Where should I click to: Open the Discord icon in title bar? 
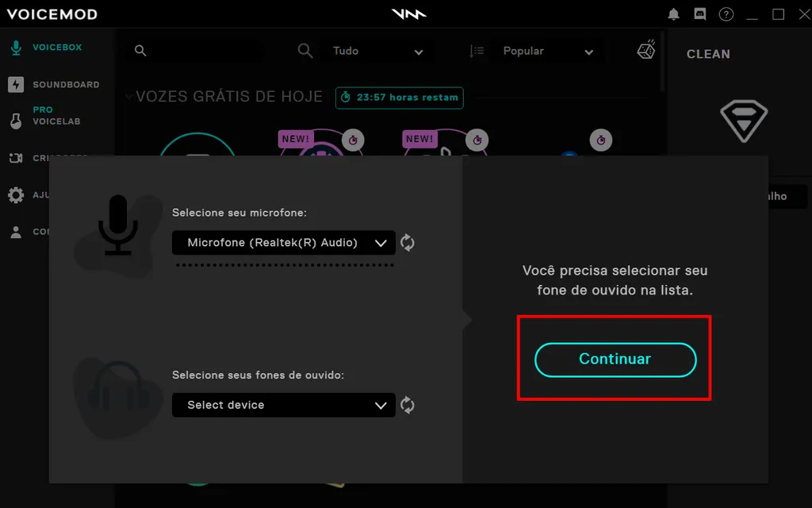pos(699,13)
